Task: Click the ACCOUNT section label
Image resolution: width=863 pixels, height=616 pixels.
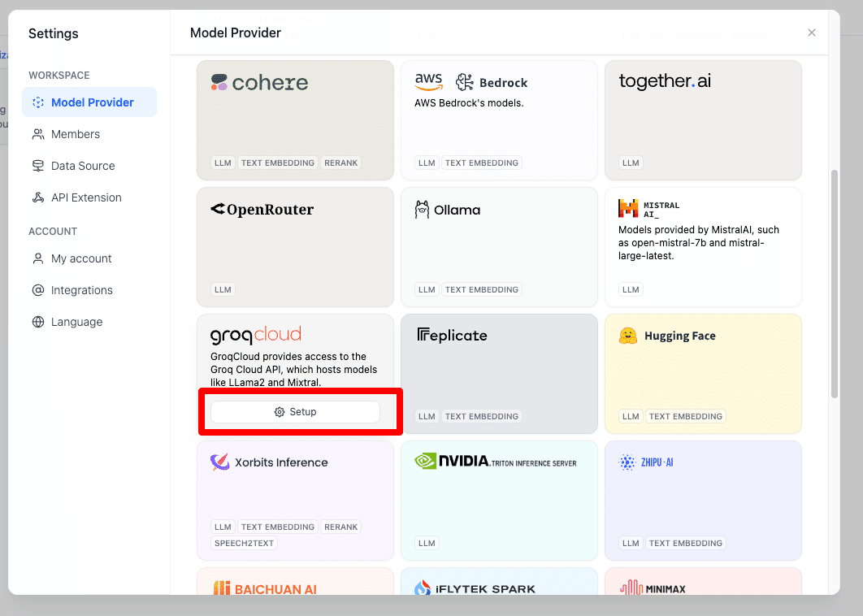Action: point(53,232)
